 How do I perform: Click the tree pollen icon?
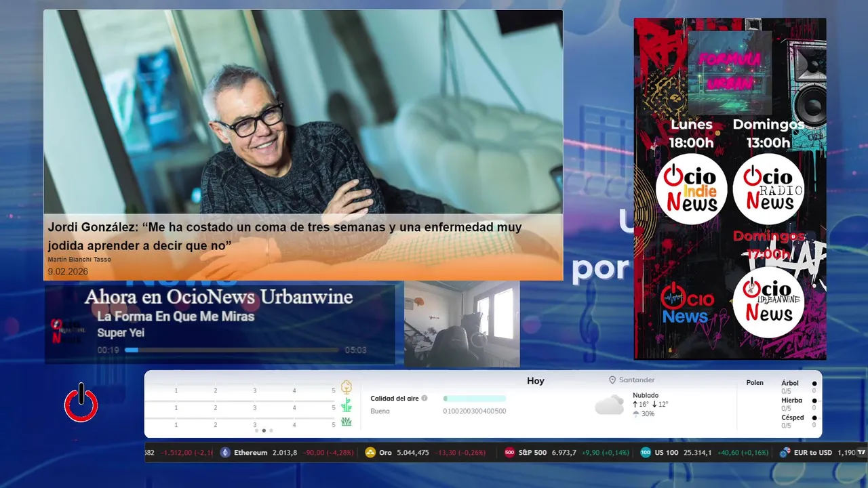(347, 387)
